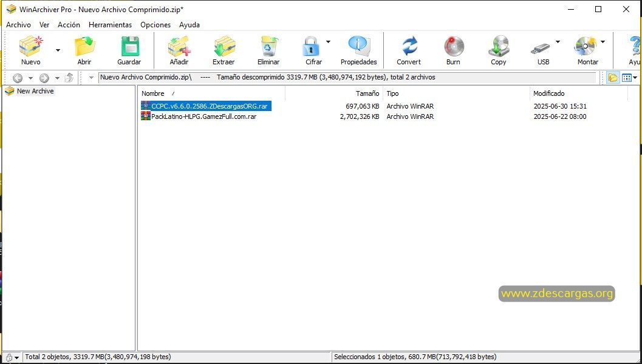Screen dimensions: 642x364
Task: Toggle the folder tree pane icon
Action: click(613, 78)
